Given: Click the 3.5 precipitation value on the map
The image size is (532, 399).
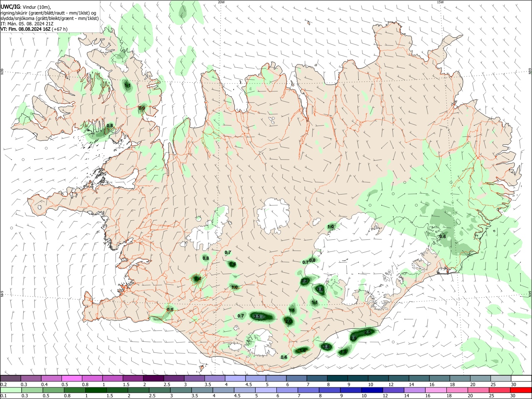Looking at the screenshot, I should tap(257, 317).
